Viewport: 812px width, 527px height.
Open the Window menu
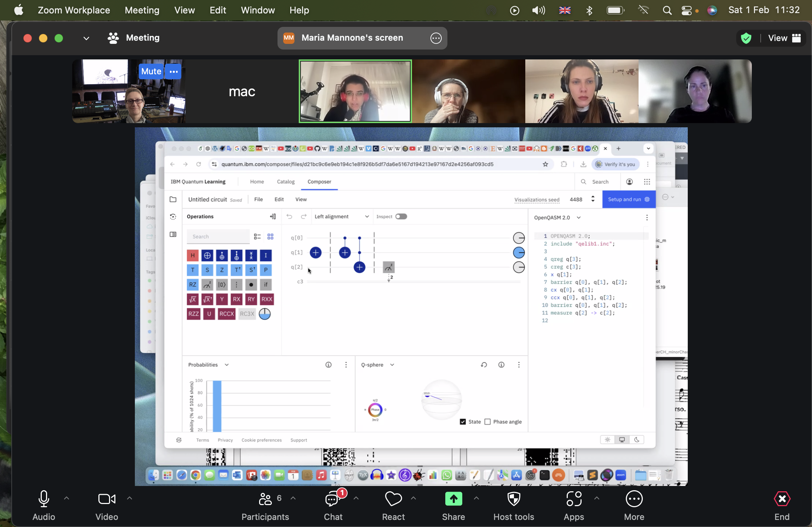click(x=258, y=10)
